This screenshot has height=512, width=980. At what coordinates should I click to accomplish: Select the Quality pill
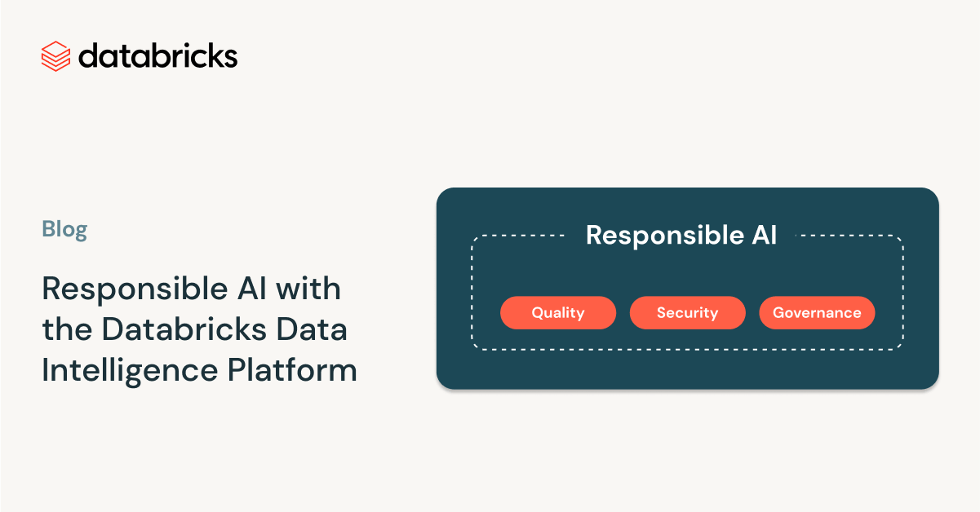[x=558, y=312]
